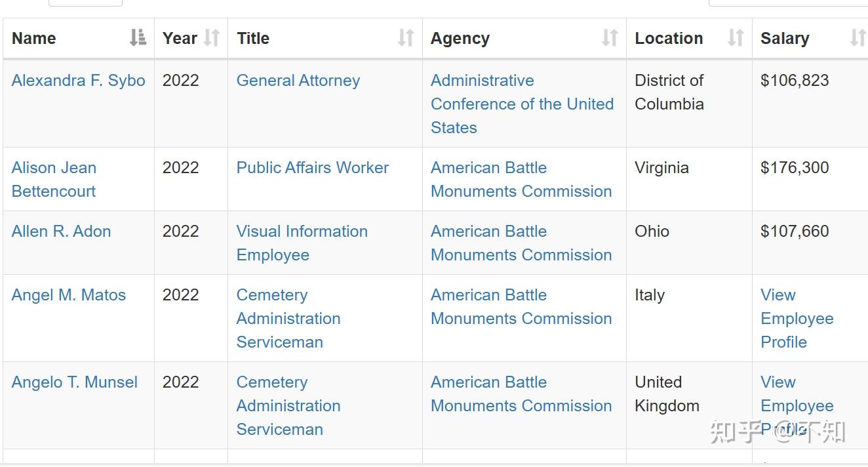Toggle Location column sort icon
Screen dimensions: 868x467
(736, 38)
